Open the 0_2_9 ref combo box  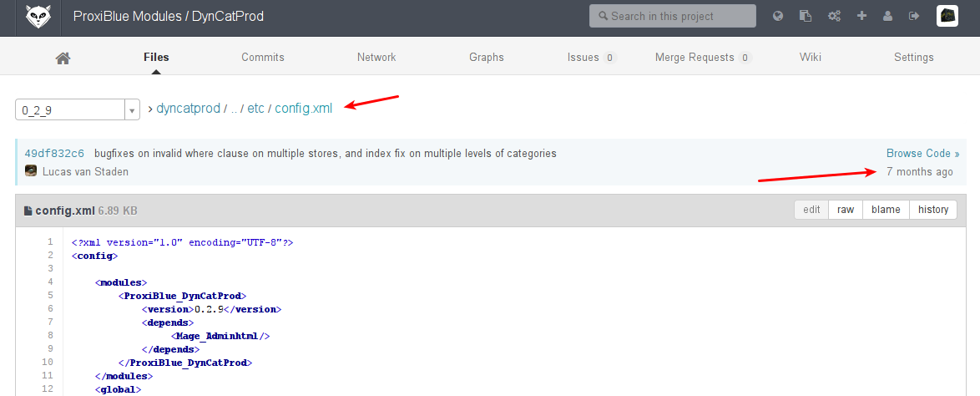click(x=70, y=110)
